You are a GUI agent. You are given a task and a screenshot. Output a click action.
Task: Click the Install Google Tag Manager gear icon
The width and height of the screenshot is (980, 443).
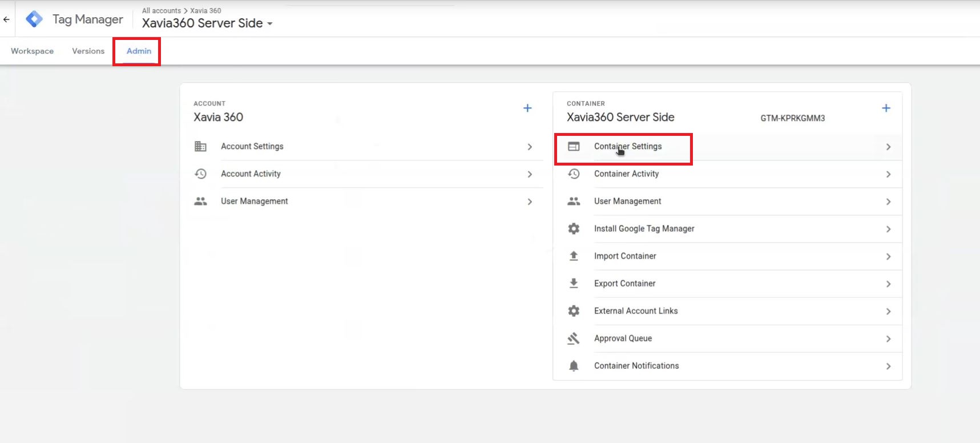[x=574, y=229]
